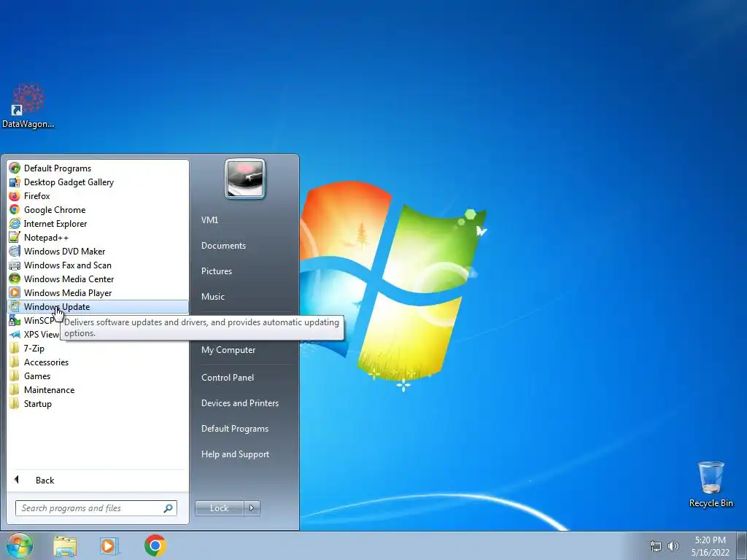This screenshot has height=560, width=747.
Task: Click the 'Windows Fax and Scan' text label
Action: click(68, 265)
